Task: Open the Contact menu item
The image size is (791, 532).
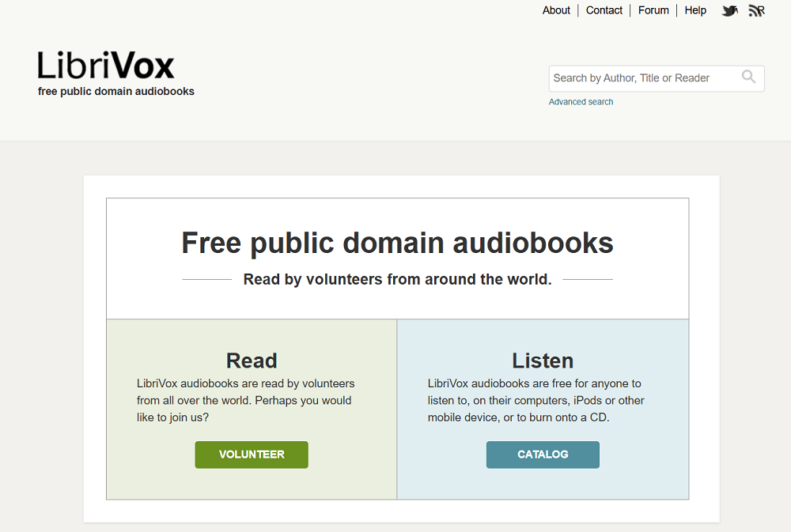Action: (604, 10)
